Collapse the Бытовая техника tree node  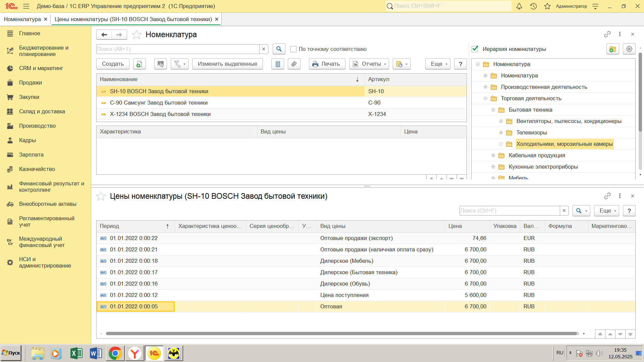493,110
